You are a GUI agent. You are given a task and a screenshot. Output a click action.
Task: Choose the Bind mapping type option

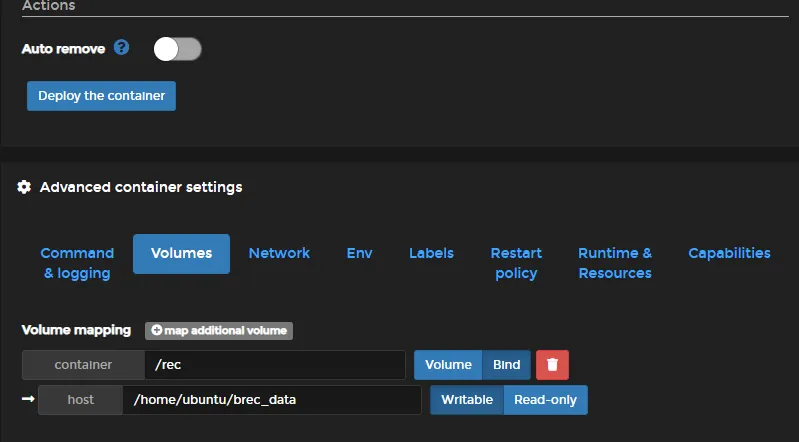tap(506, 365)
